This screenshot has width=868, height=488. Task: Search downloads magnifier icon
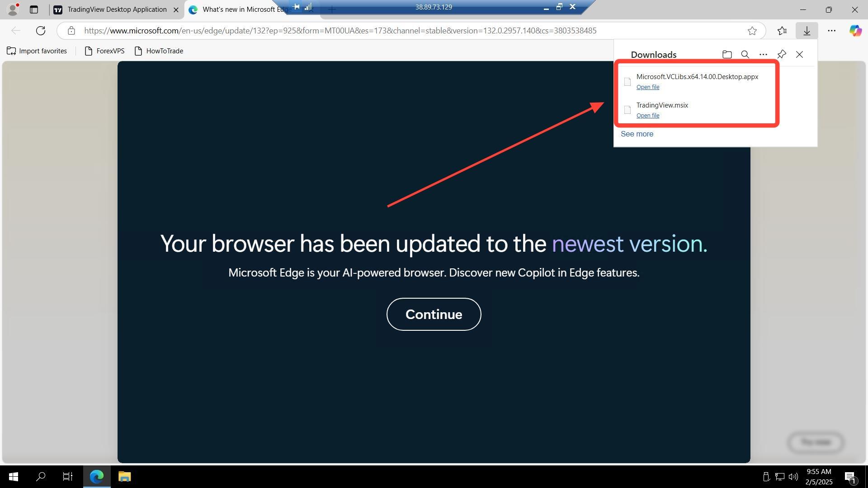click(745, 55)
